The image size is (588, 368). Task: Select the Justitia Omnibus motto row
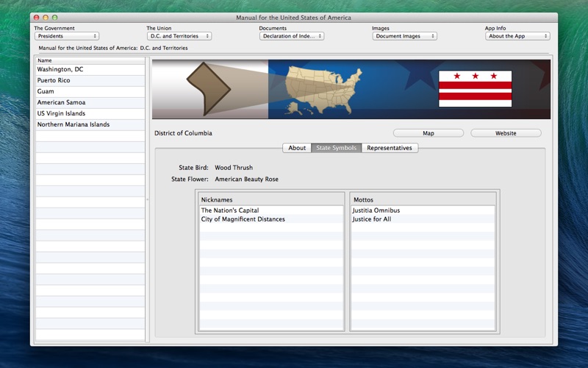click(x=422, y=210)
